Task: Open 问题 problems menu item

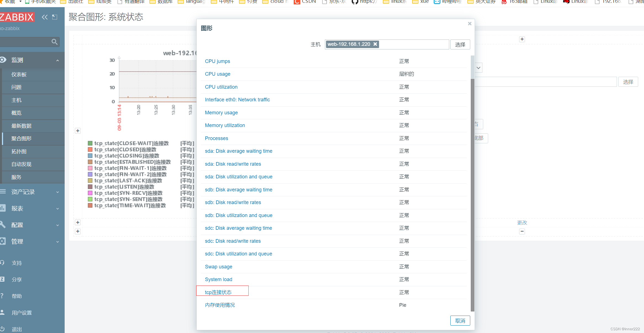Action: point(16,87)
